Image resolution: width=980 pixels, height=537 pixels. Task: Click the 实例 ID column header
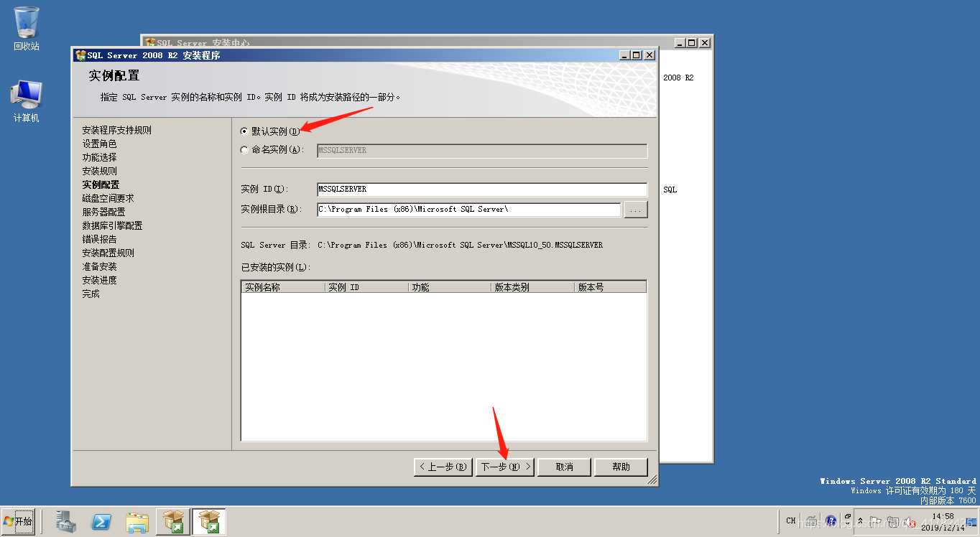(366, 287)
